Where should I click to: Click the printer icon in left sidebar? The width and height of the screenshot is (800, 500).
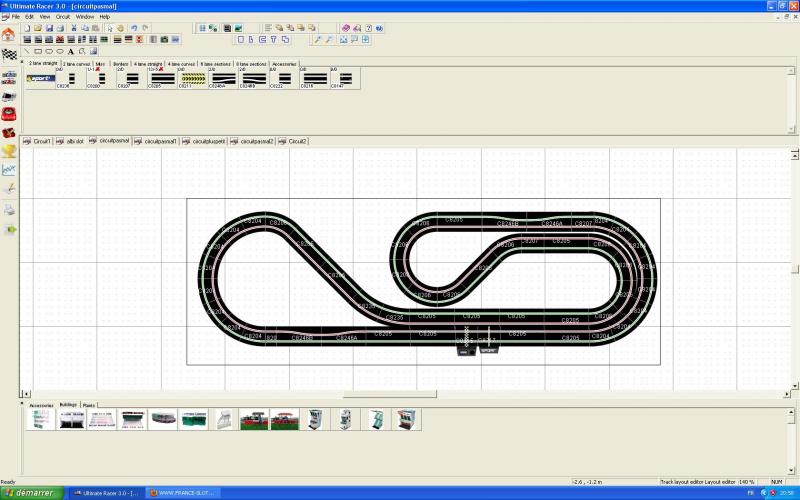click(x=9, y=209)
